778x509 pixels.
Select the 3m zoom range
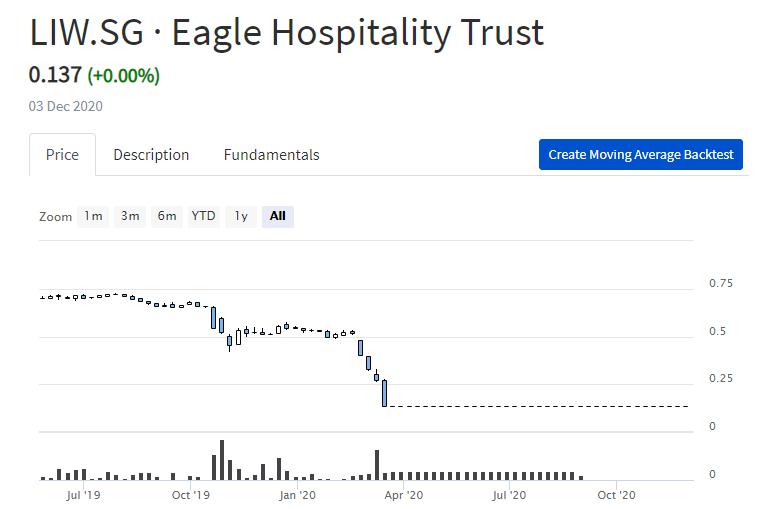(x=130, y=216)
